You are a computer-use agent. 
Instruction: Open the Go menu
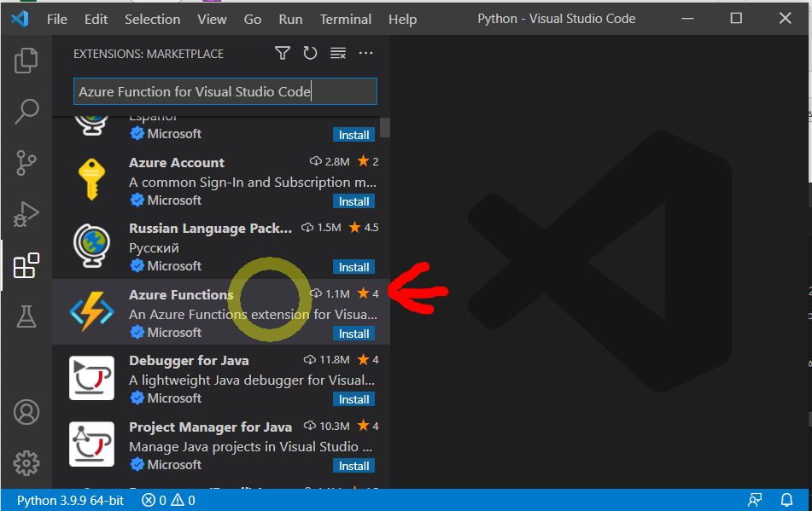click(x=253, y=19)
